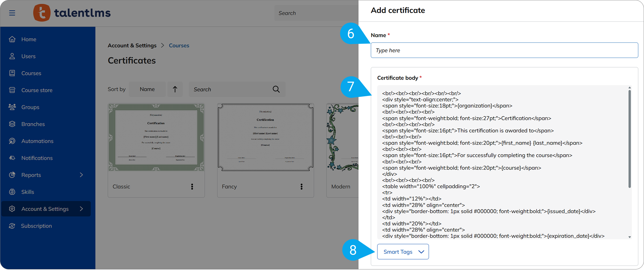
Task: Click Sort by Name button
Action: point(147,89)
